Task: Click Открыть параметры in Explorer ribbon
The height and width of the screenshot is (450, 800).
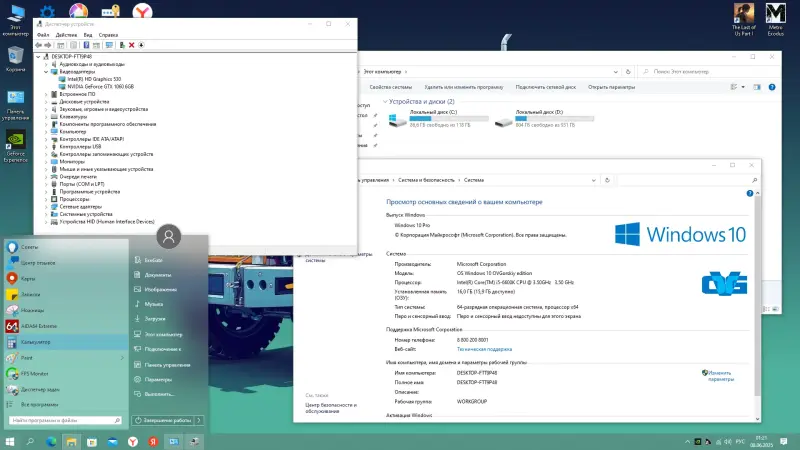Action: [x=611, y=87]
